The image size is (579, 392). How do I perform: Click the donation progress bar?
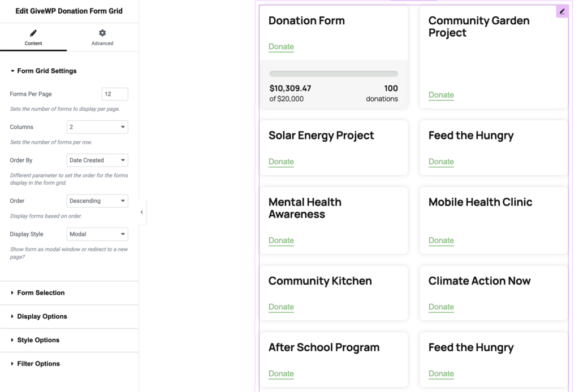click(x=334, y=74)
